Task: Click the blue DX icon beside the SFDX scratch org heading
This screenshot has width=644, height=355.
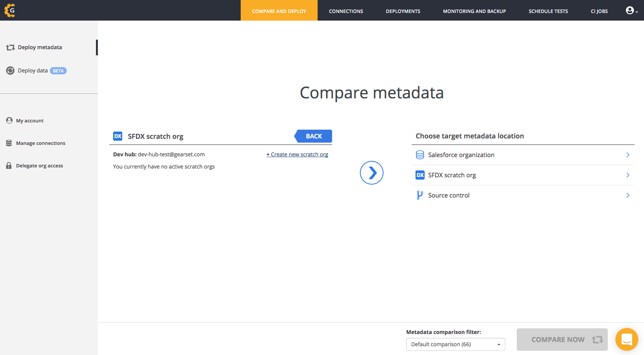Action: click(118, 136)
